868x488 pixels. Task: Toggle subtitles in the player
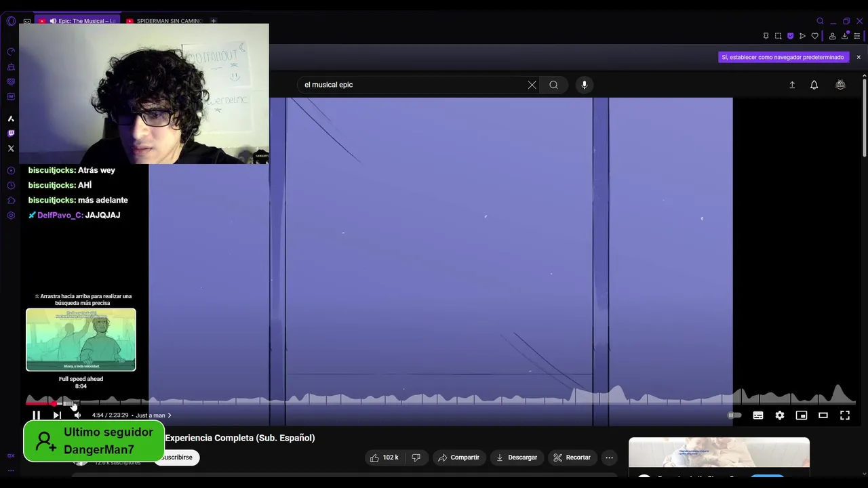pos(758,415)
